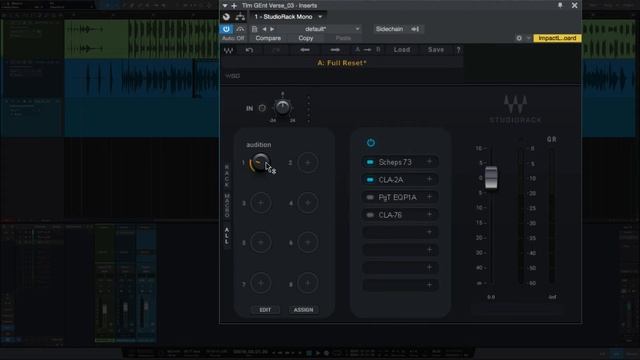Open Waves help question mark

pyautogui.click(x=458, y=50)
